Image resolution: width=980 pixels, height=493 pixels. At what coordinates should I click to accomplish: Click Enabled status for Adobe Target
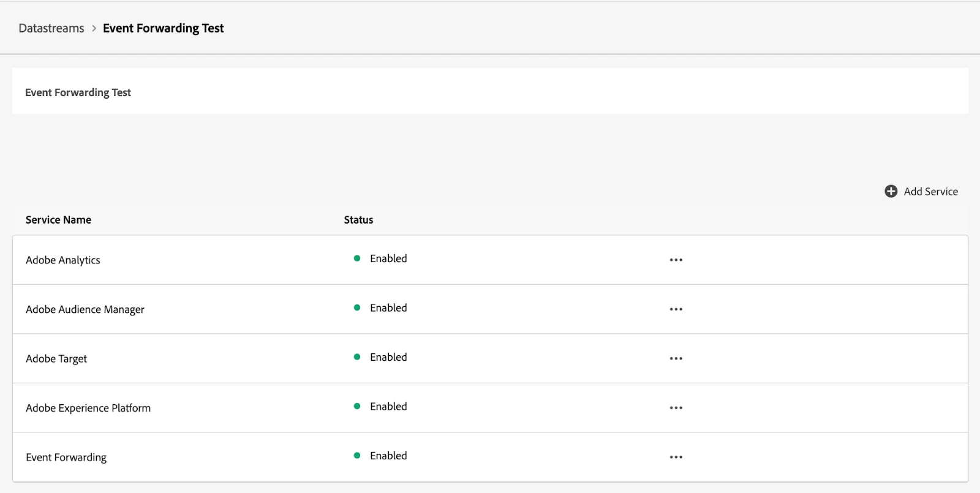[388, 357]
